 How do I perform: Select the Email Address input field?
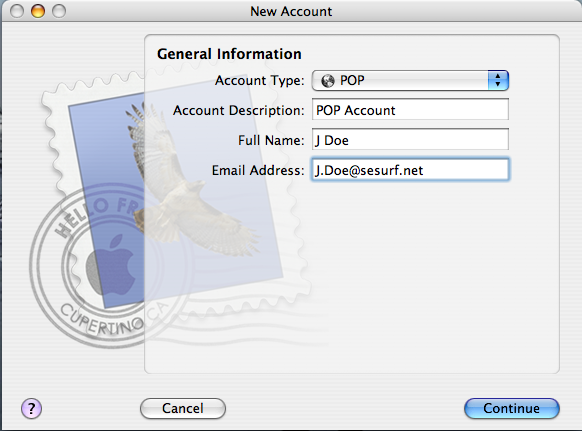[410, 170]
